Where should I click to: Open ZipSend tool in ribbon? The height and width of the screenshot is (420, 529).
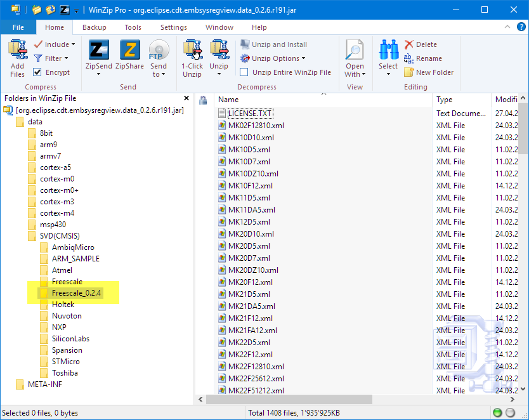click(98, 51)
